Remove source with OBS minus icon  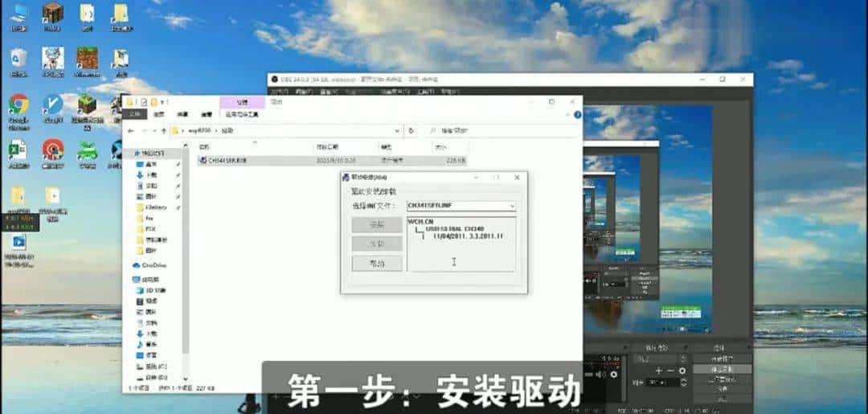670,371
